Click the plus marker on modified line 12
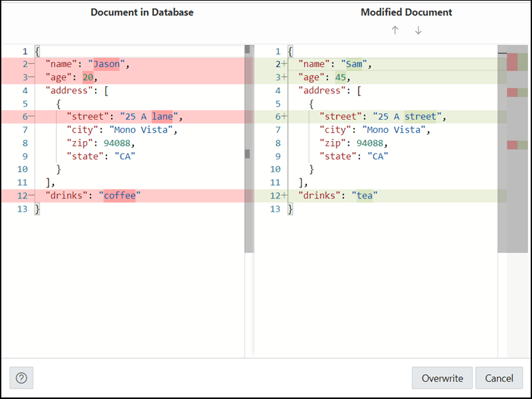Viewport: 532px width, 399px height. click(285, 196)
